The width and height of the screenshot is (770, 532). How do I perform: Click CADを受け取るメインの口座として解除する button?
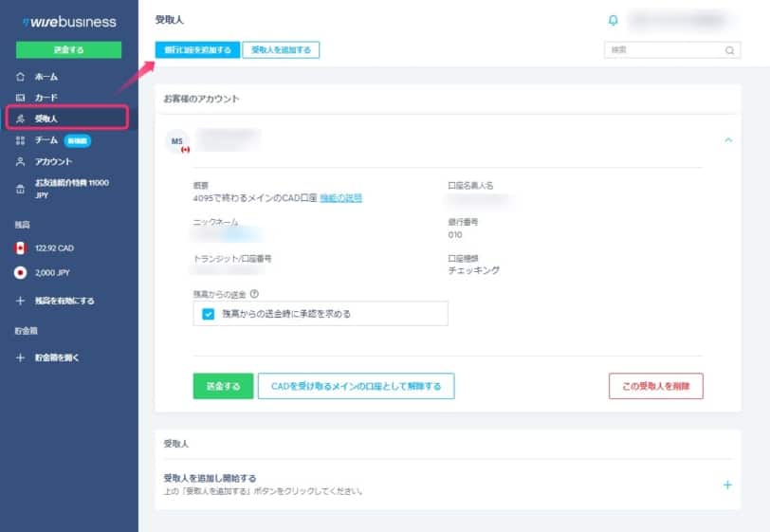pos(356,386)
